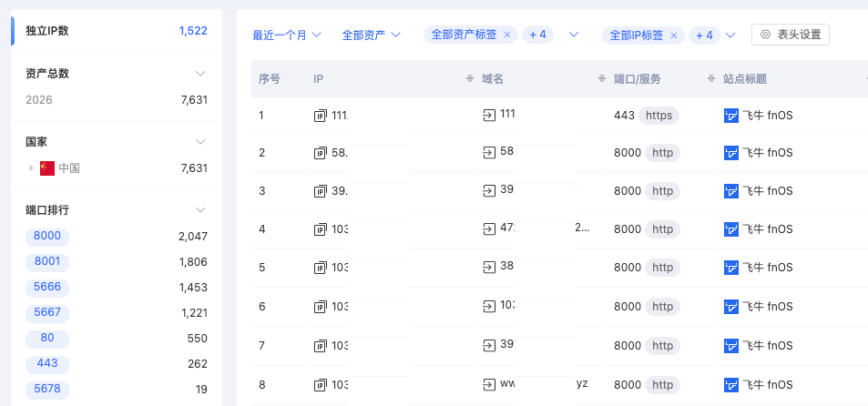The height and width of the screenshot is (406, 868).
Task: Click the IP icon in row 1
Action: click(x=320, y=116)
